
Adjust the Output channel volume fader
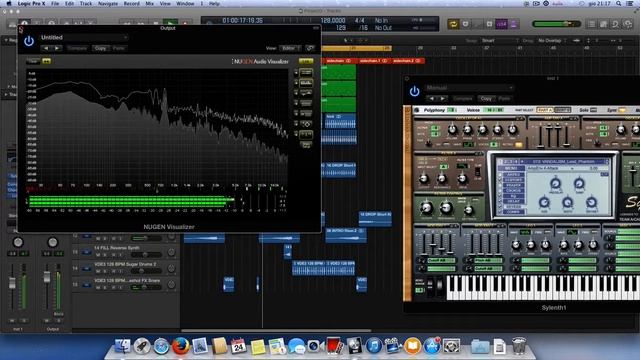coord(47,277)
